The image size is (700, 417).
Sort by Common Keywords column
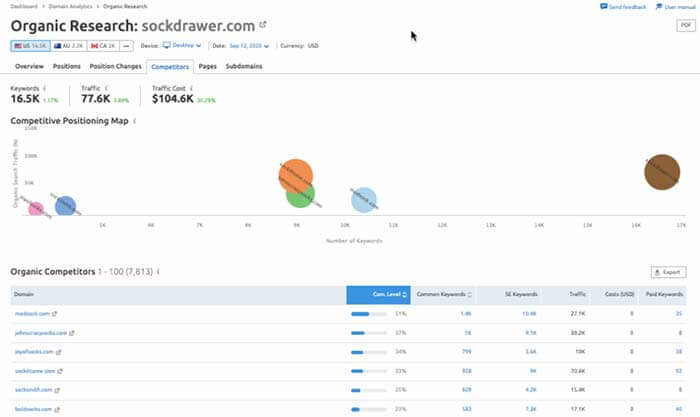pos(443,295)
